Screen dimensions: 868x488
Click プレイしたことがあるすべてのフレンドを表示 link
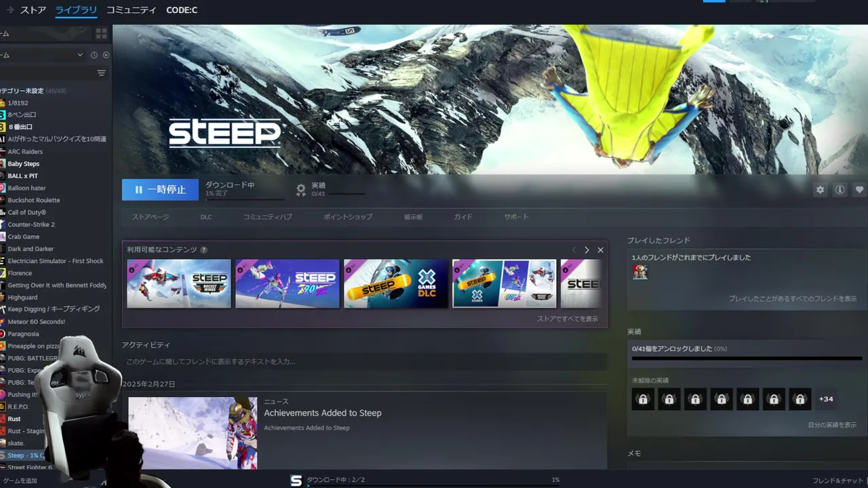793,299
